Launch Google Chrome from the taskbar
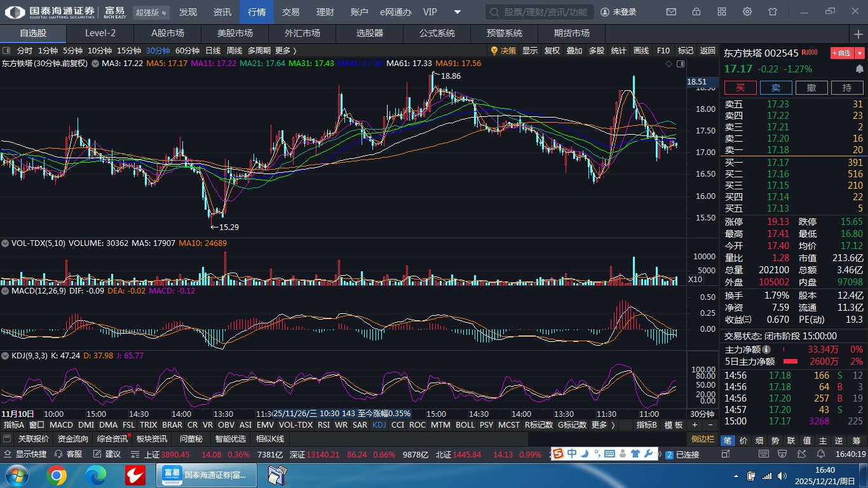This screenshot has width=868, height=488. tap(56, 475)
